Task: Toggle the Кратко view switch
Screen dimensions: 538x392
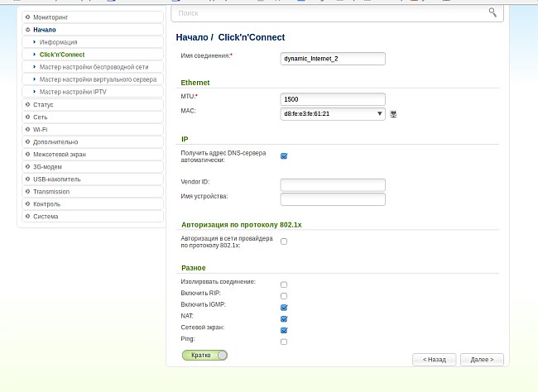Action: [x=204, y=355]
